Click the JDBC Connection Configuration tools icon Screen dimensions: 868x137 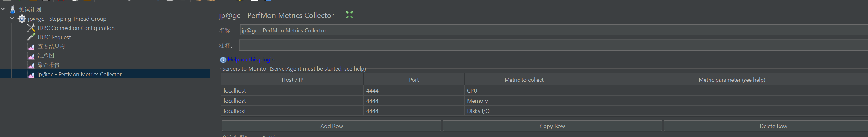click(31, 28)
